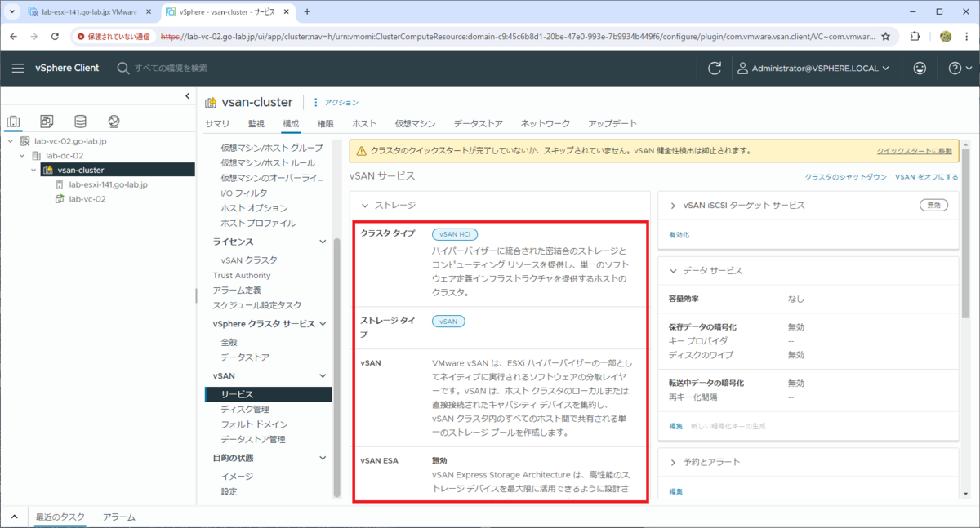Reload the browser page

coord(55,37)
